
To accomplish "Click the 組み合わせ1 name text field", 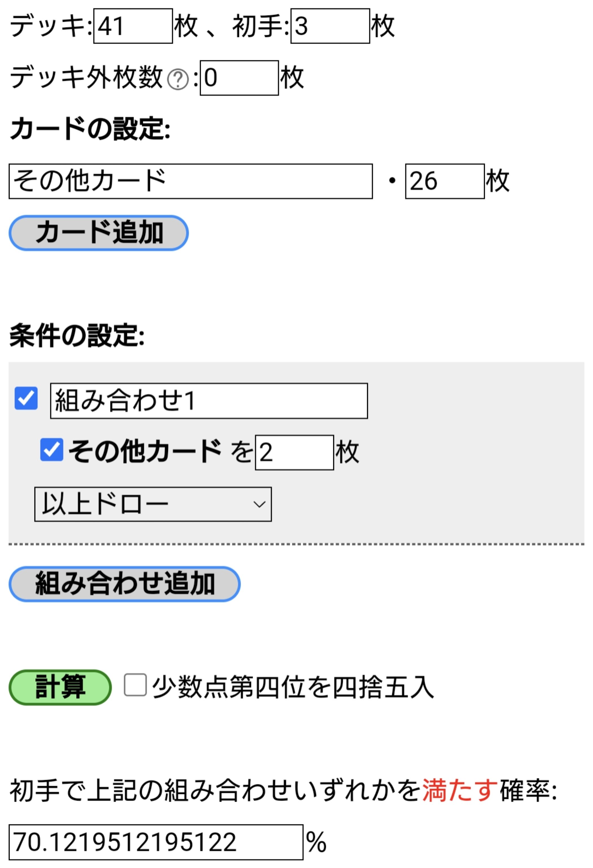I will point(209,401).
